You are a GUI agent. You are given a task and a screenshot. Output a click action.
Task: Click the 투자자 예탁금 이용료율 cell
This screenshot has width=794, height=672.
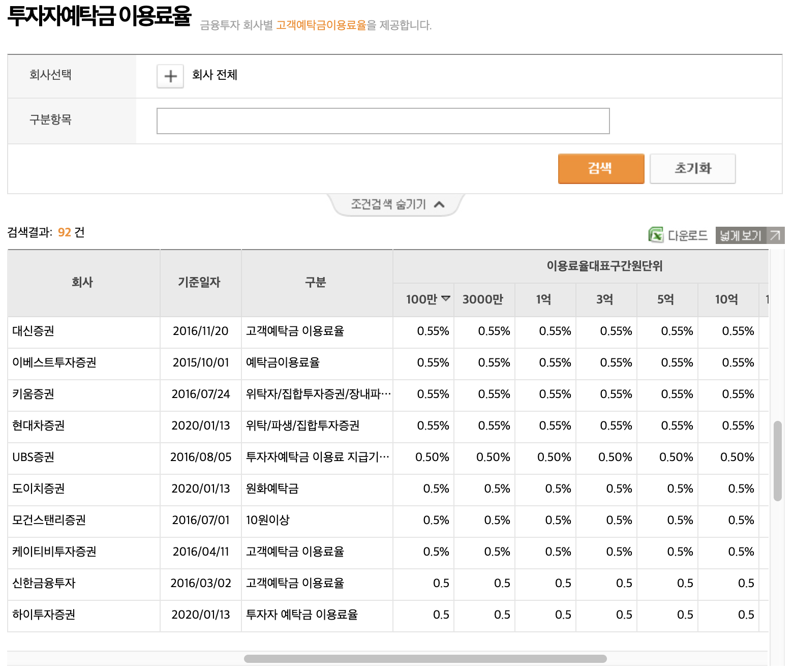click(x=317, y=615)
